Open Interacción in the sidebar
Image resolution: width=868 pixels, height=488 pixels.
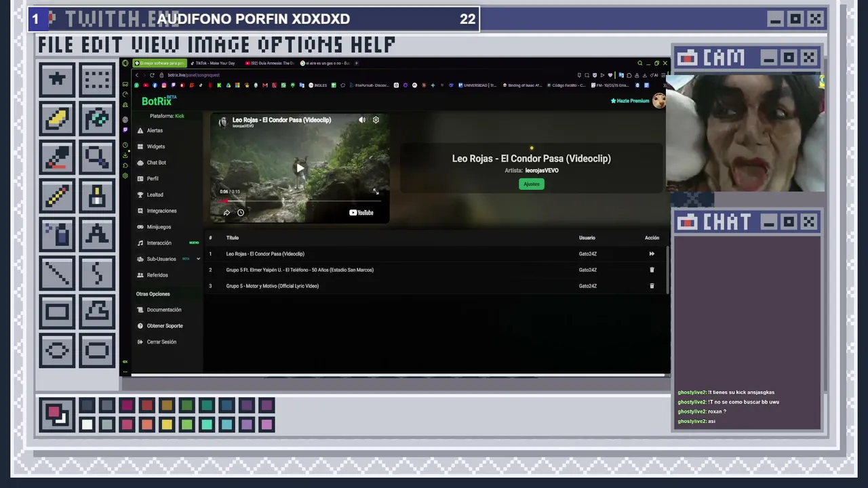coord(159,243)
